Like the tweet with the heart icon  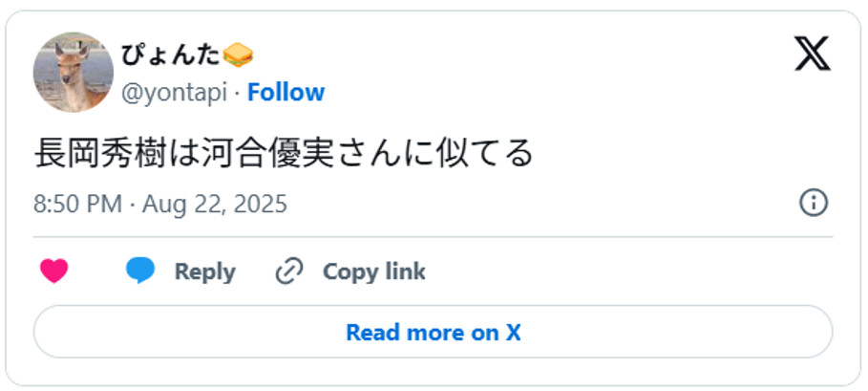point(54,272)
